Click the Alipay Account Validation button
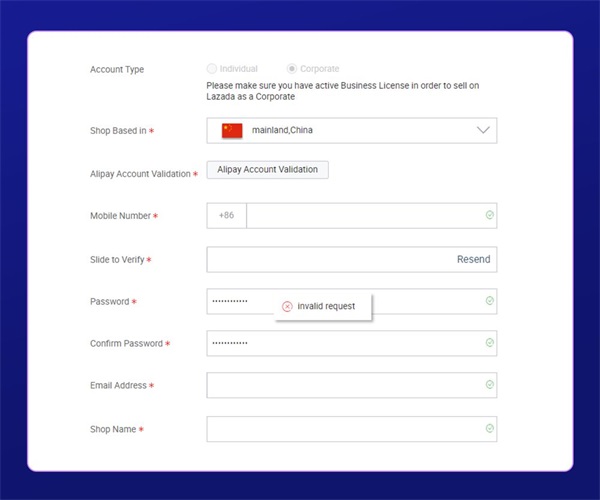Image resolution: width=600 pixels, height=500 pixels. point(267,170)
